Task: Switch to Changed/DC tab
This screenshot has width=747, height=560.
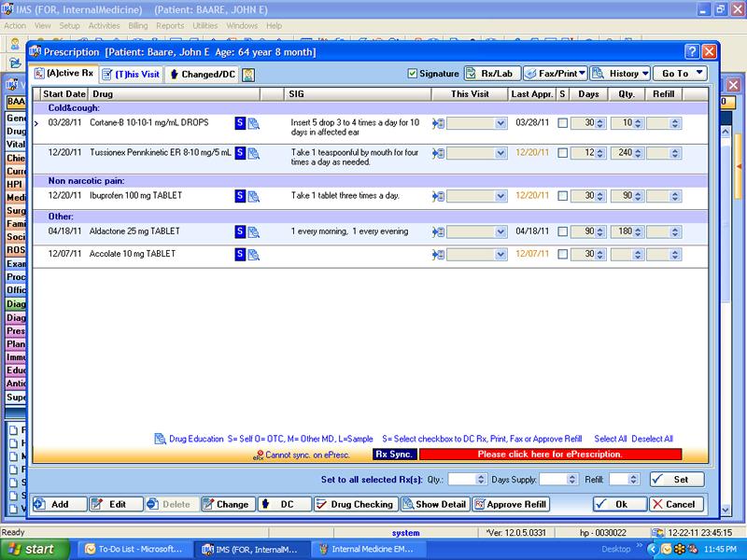Action: coord(203,75)
